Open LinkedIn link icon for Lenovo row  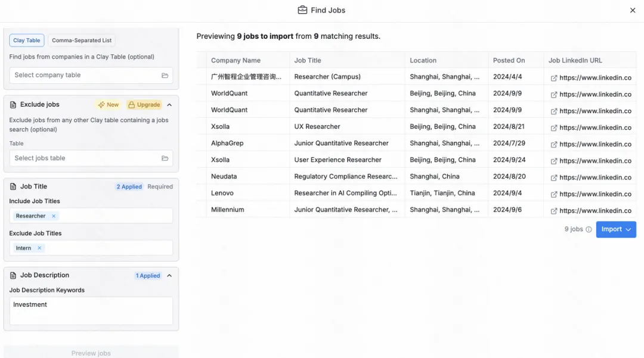[553, 194]
